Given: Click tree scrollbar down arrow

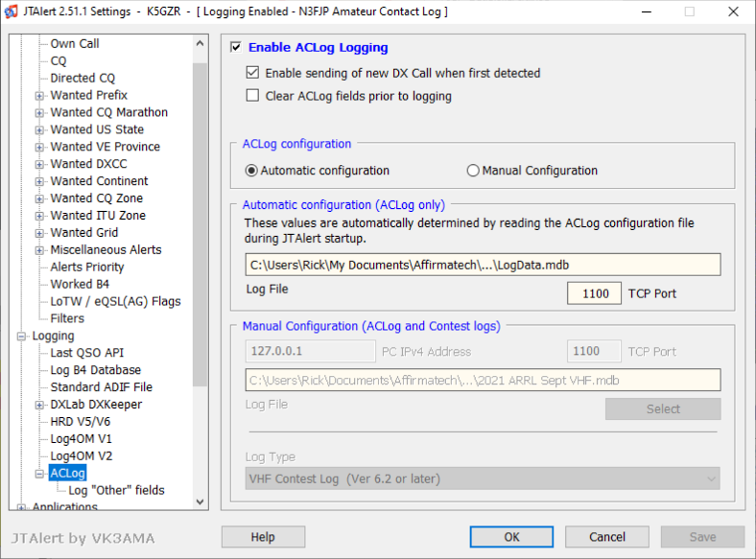Looking at the screenshot, I should 201,501.
